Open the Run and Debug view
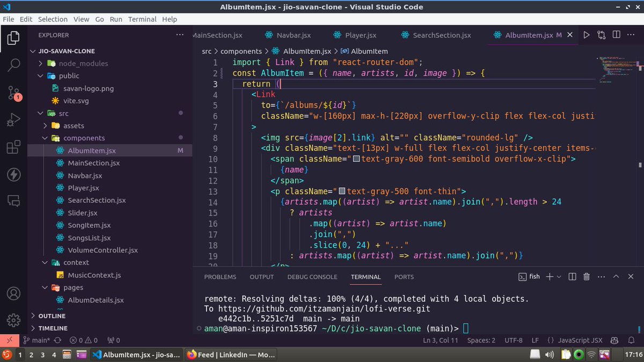 tap(13, 120)
